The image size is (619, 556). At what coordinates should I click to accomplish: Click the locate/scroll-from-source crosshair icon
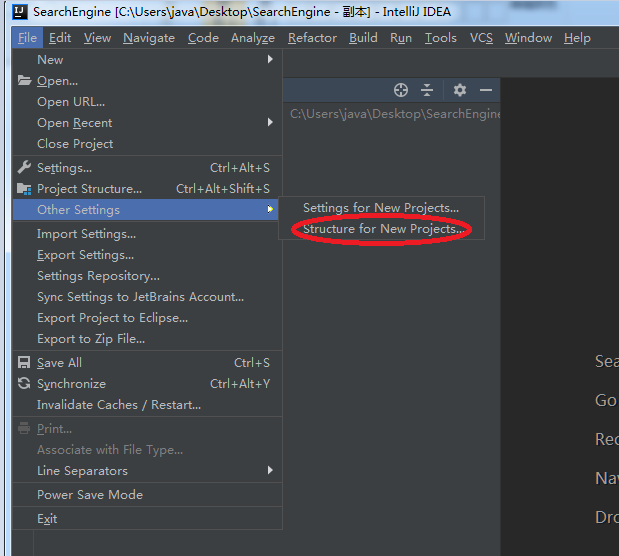pyautogui.click(x=401, y=90)
